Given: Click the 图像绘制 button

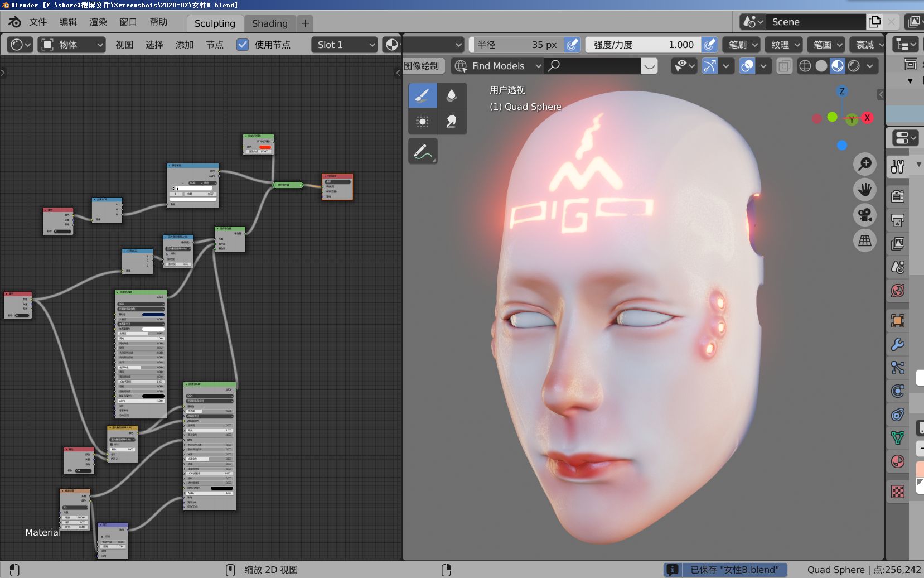Looking at the screenshot, I should click(x=422, y=66).
